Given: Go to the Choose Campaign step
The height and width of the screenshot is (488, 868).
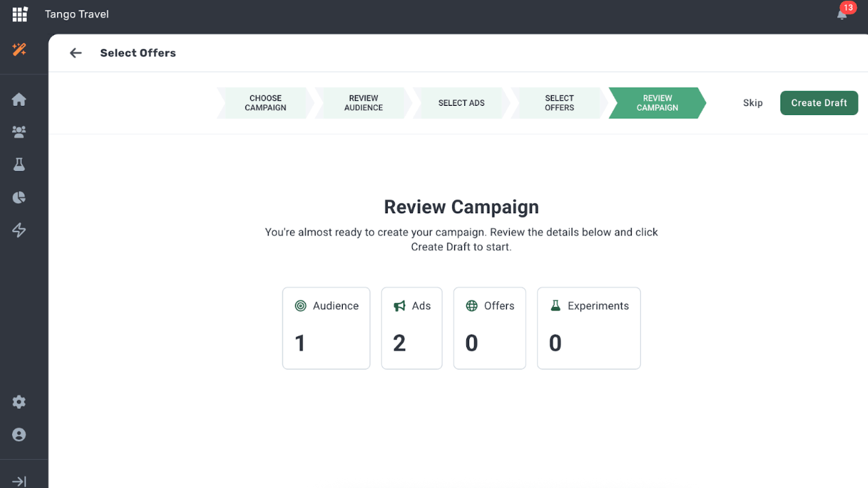Looking at the screenshot, I should [x=265, y=103].
